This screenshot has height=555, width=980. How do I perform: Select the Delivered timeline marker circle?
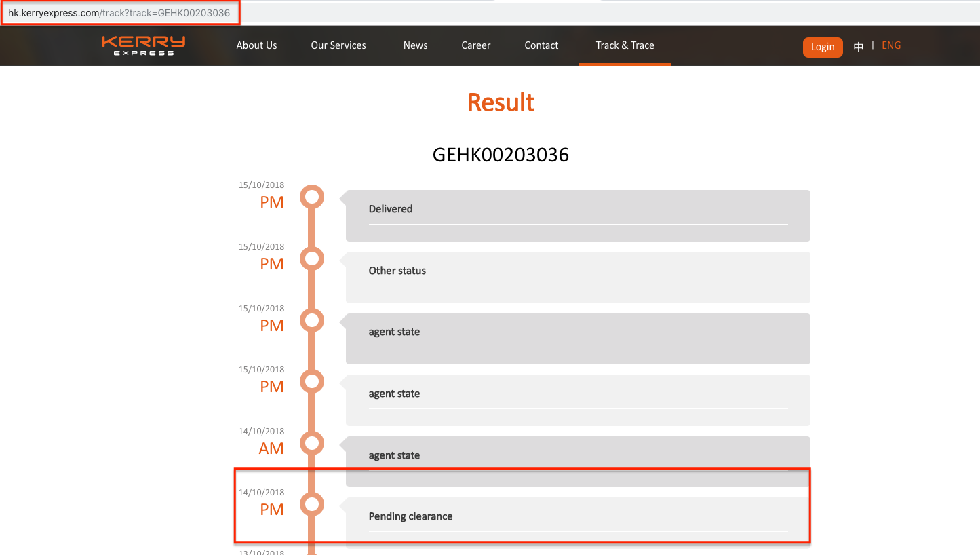[x=312, y=197]
